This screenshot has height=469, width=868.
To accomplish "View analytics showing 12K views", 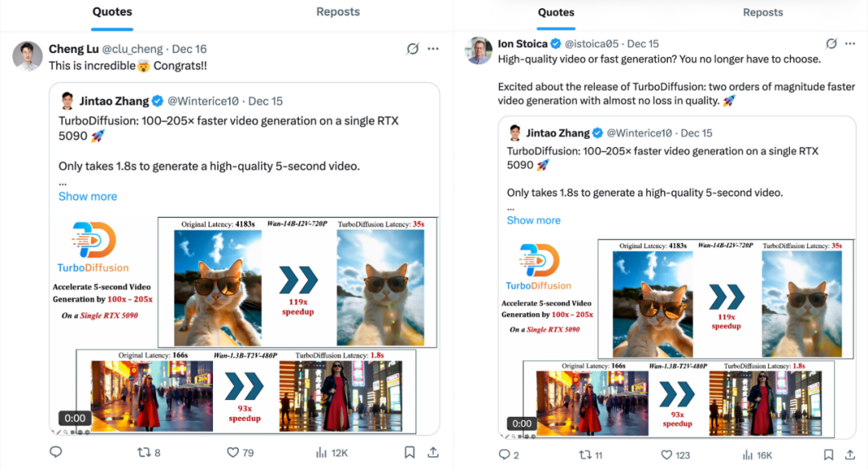I will coord(332,452).
